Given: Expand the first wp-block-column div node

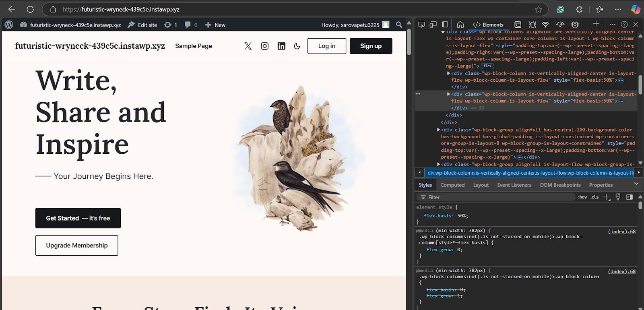Looking at the screenshot, I should click(448, 73).
